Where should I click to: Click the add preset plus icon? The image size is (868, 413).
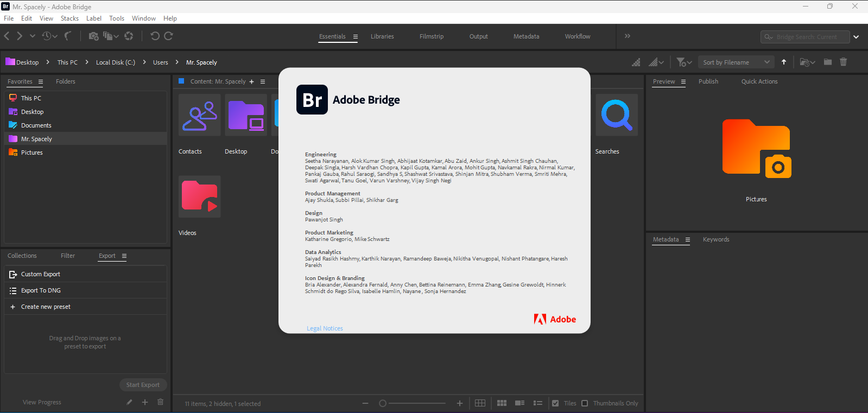(145, 402)
